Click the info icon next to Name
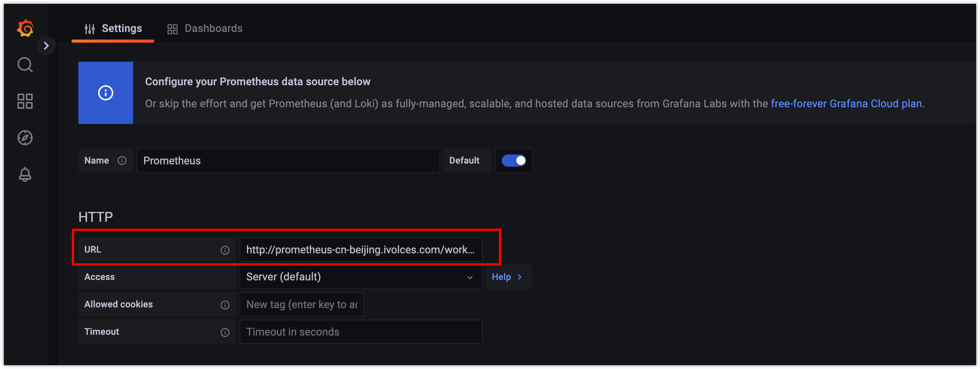Screen dimensions: 980x369 pos(122,161)
